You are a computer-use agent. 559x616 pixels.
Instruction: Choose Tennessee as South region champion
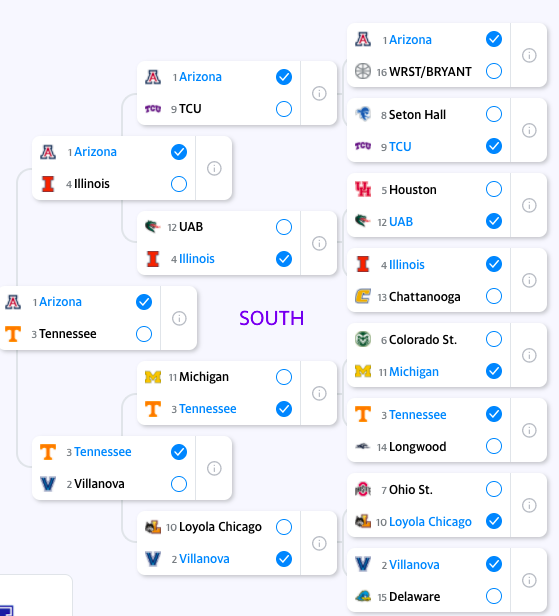click(x=144, y=334)
